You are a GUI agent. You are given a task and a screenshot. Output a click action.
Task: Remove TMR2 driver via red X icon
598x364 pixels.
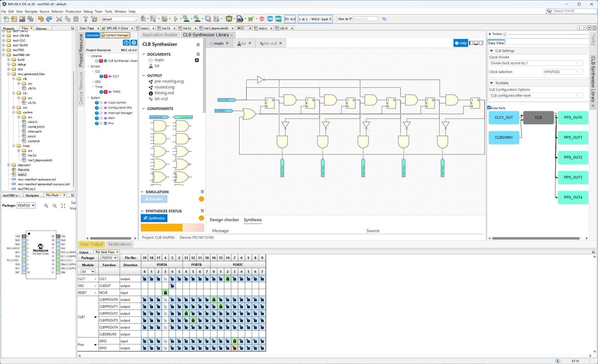tap(105, 92)
